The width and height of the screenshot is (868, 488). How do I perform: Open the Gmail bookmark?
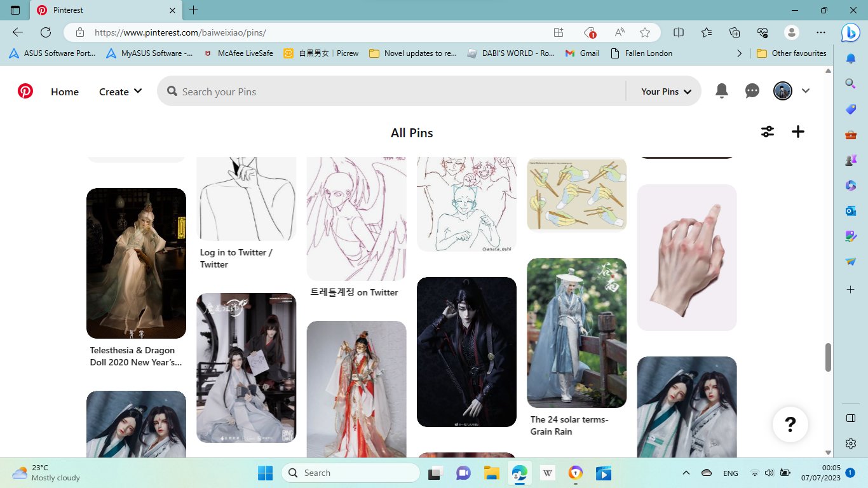coord(582,53)
